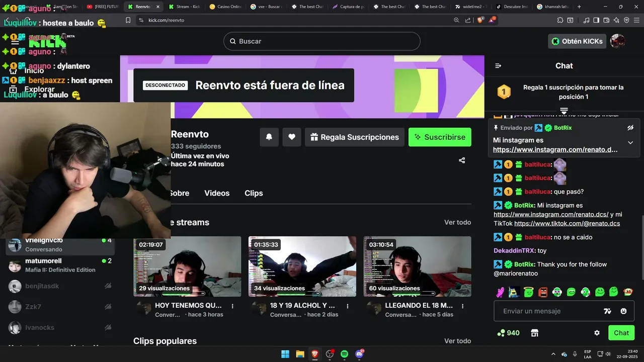Open benjitasdk offline channel in sidebar
This screenshot has width=644, height=362.
pos(61,286)
